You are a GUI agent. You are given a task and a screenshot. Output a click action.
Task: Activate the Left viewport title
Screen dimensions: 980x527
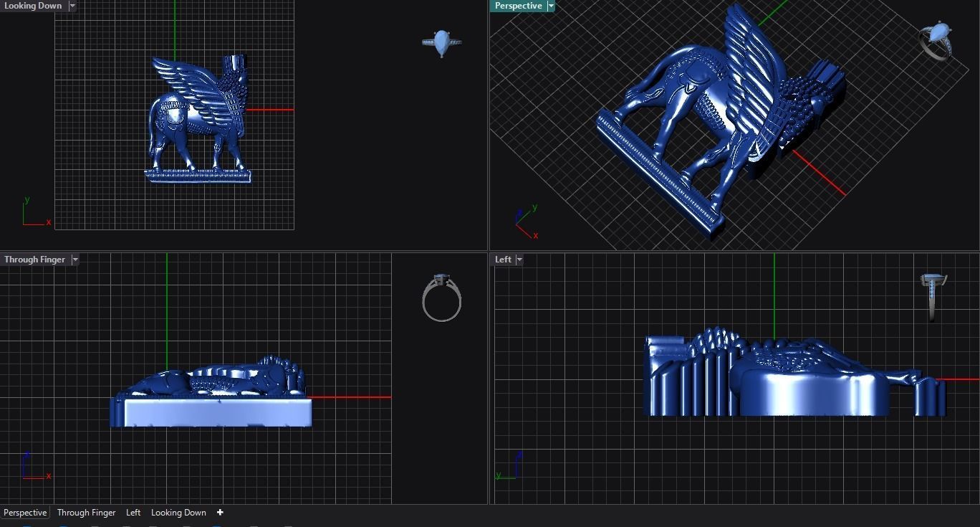coord(503,260)
